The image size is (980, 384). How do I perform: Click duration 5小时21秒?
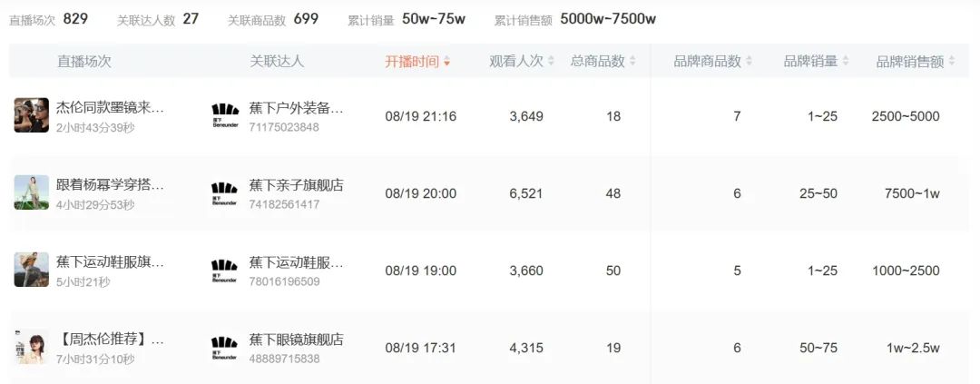pos(83,282)
